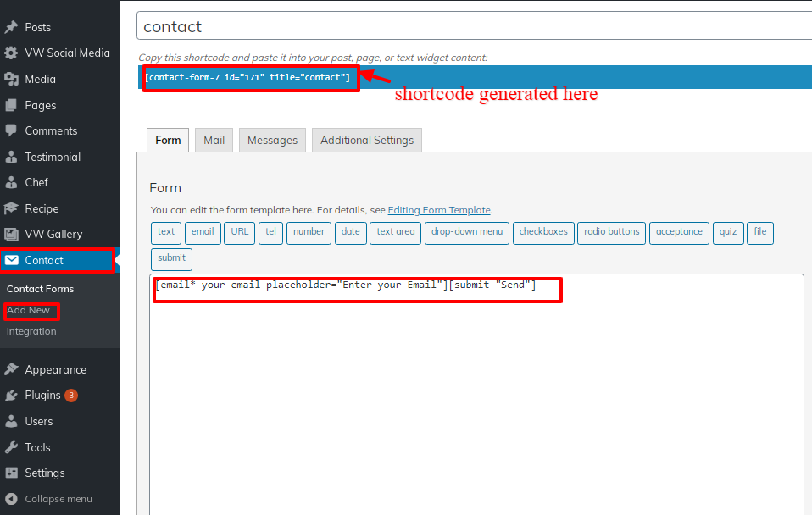Click Collapse menu text
This screenshot has width=812, height=515.
[x=58, y=498]
